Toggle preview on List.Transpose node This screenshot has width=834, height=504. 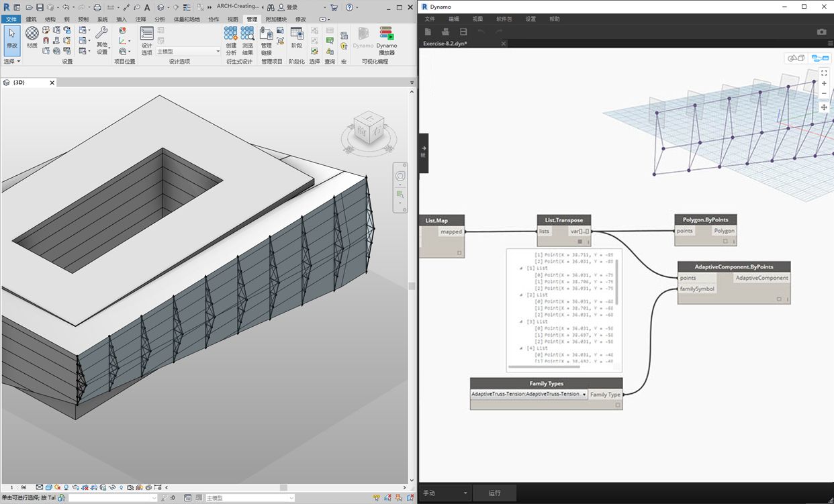pos(580,242)
